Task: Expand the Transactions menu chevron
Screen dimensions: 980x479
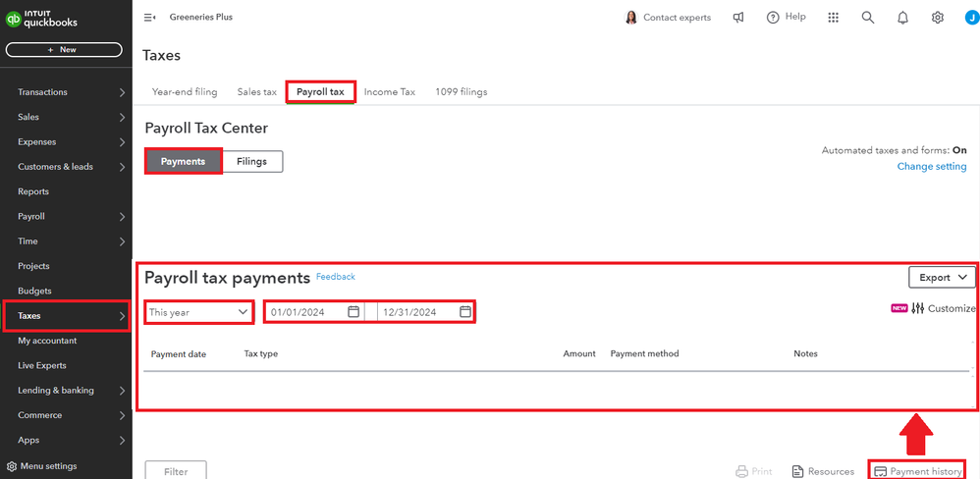Action: pyautogui.click(x=122, y=92)
